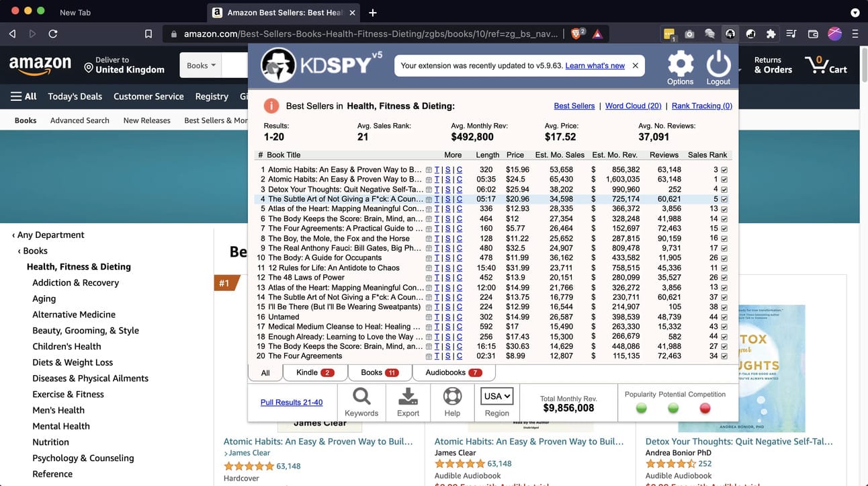Open the Amazon All hamburger menu
The image size is (868, 486).
(x=24, y=96)
